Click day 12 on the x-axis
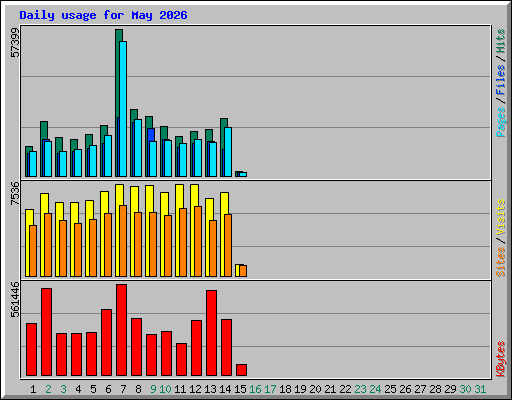The width and height of the screenshot is (512, 400). (x=195, y=389)
